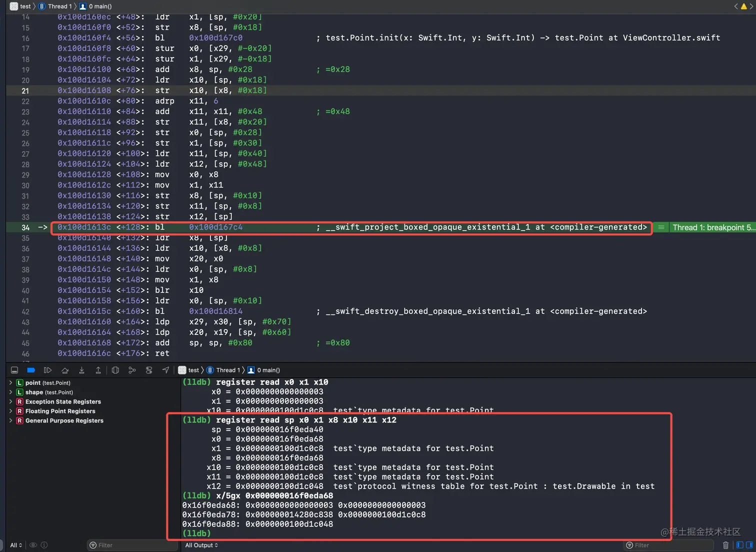
Task: Select the point (test.Point) variable
Action: coord(48,382)
